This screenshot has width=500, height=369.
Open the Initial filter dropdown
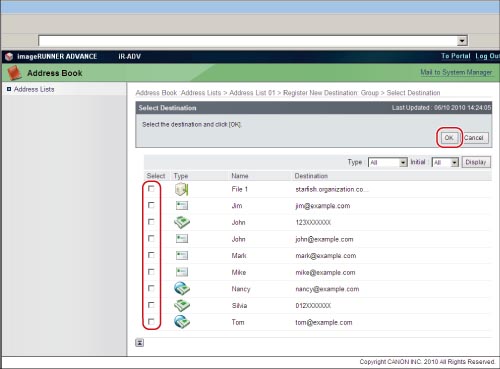(x=445, y=162)
